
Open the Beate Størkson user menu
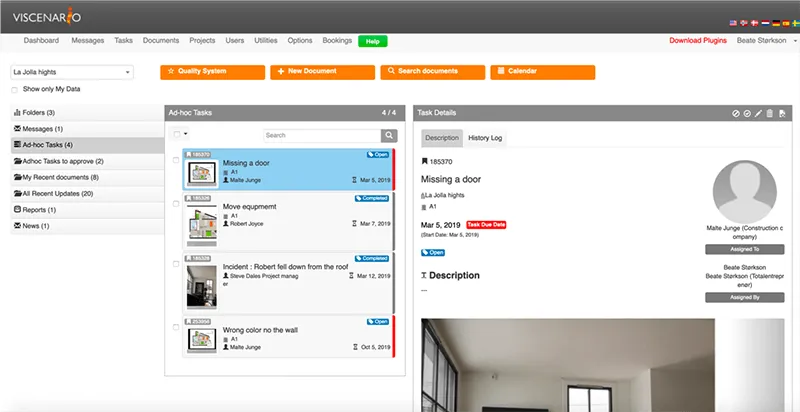[x=766, y=40]
